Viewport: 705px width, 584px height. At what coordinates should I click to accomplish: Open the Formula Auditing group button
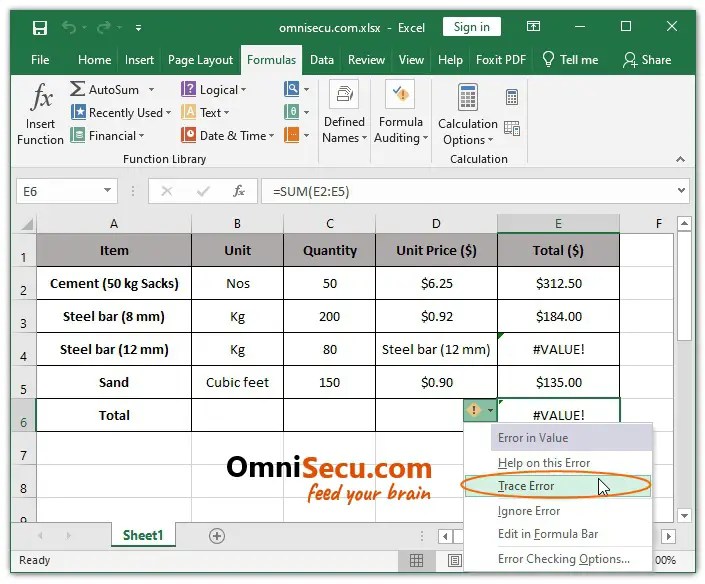[x=401, y=112]
